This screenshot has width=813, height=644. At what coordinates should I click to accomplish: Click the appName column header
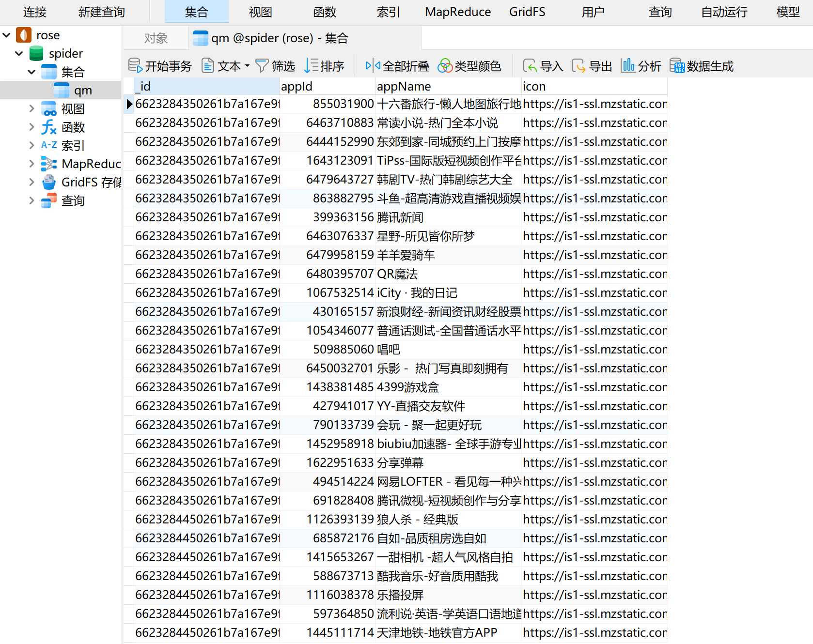[449, 86]
